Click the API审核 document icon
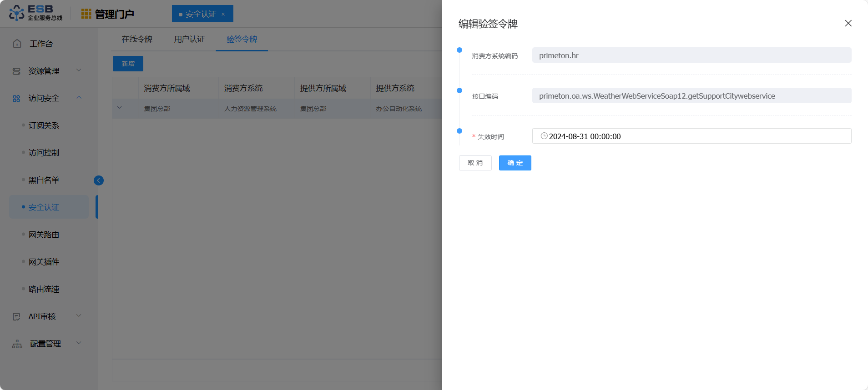The height and width of the screenshot is (390, 868). (16, 316)
